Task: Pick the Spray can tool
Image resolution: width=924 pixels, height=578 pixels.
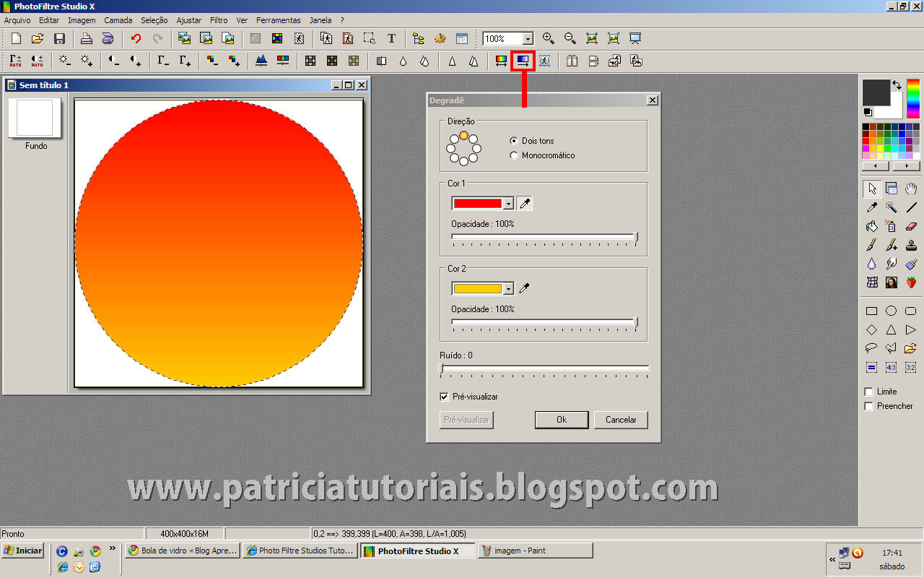Action: coord(892,226)
